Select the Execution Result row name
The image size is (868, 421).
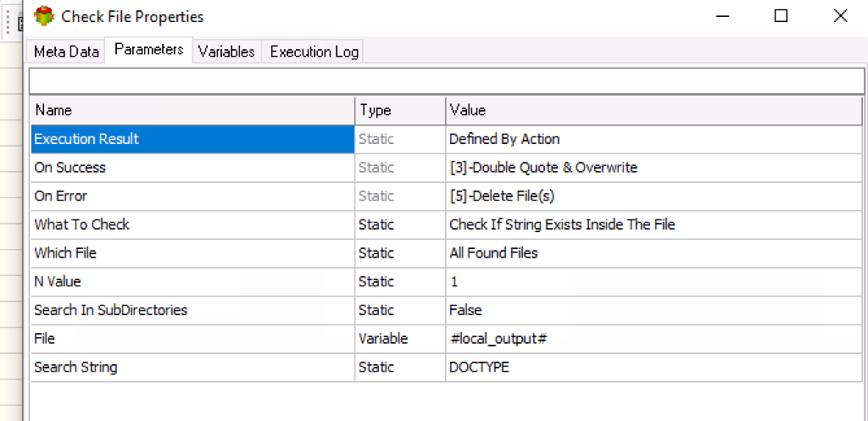tap(192, 139)
